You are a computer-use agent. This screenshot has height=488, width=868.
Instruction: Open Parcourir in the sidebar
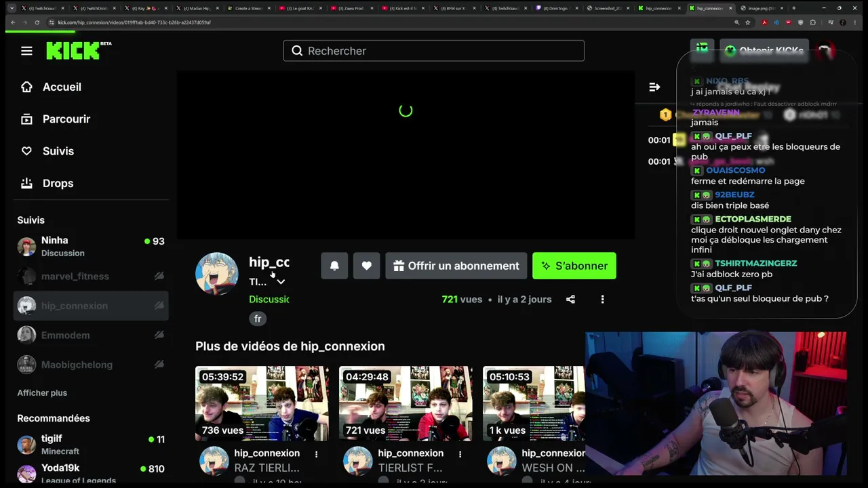66,119
